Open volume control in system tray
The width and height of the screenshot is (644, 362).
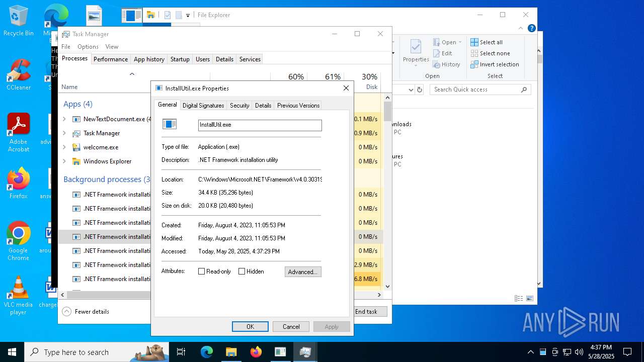point(579,352)
